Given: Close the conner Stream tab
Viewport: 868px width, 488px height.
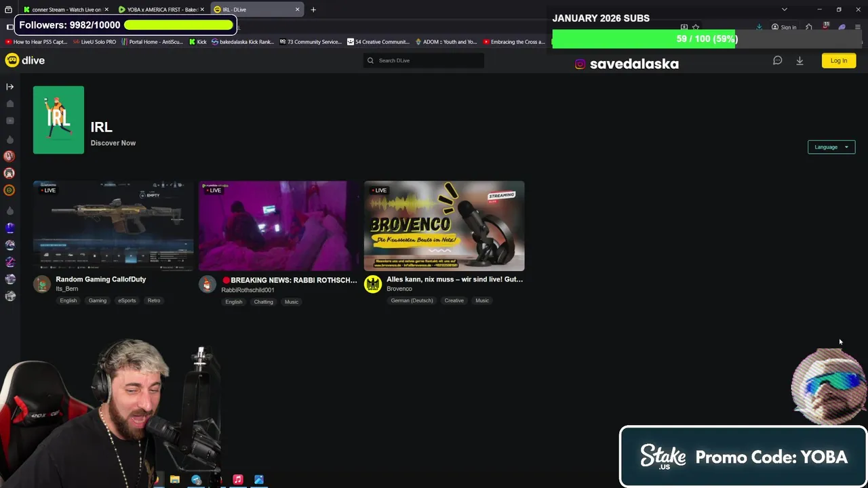Looking at the screenshot, I should [106, 9].
